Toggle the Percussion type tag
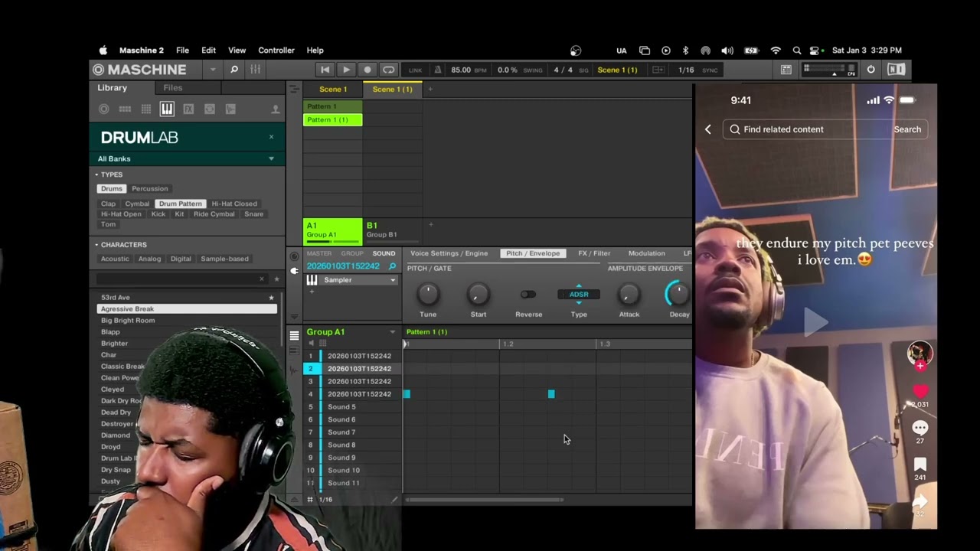 coord(150,188)
